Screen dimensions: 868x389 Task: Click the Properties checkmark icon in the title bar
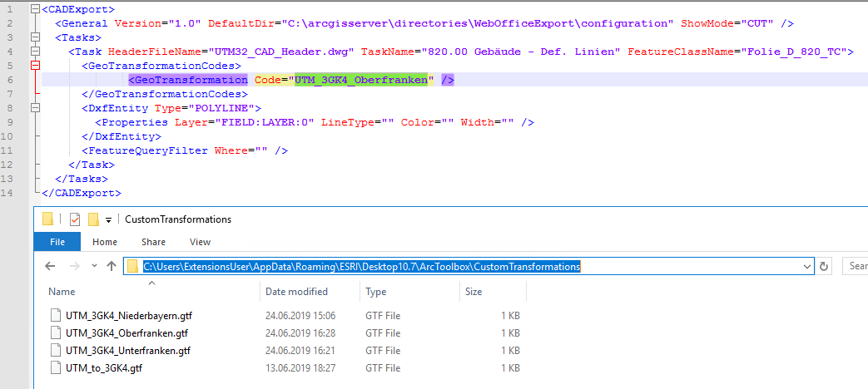click(75, 219)
